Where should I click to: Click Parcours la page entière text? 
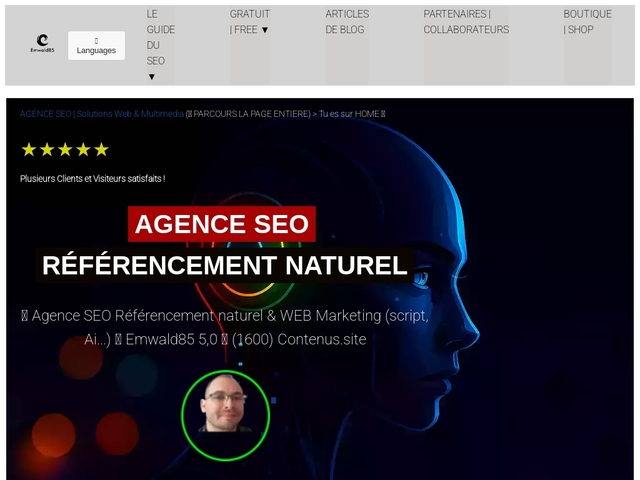[251, 114]
